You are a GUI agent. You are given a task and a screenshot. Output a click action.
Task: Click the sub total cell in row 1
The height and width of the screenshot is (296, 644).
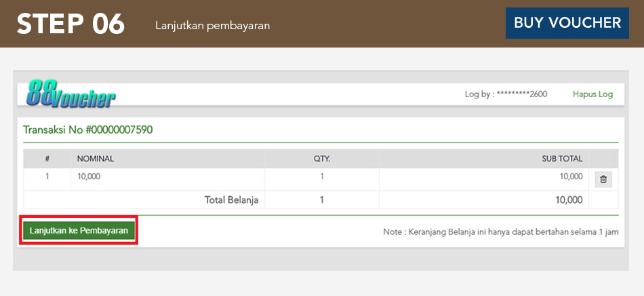coord(570,177)
